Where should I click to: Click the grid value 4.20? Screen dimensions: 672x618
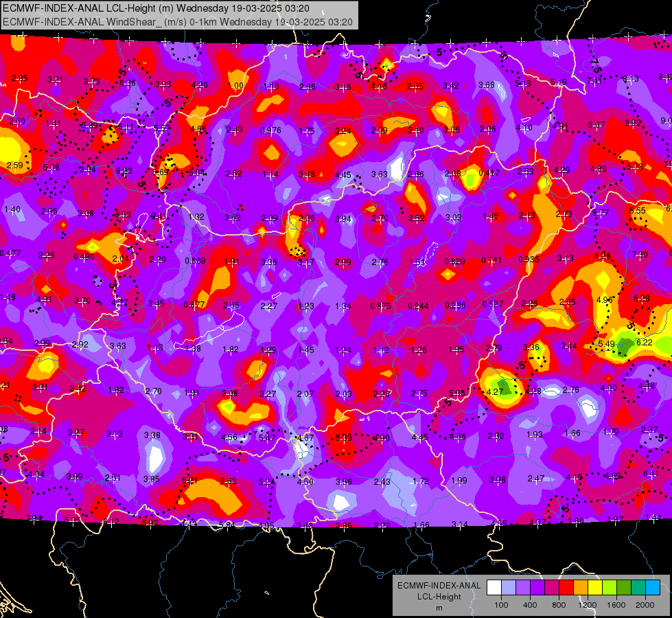point(200,84)
